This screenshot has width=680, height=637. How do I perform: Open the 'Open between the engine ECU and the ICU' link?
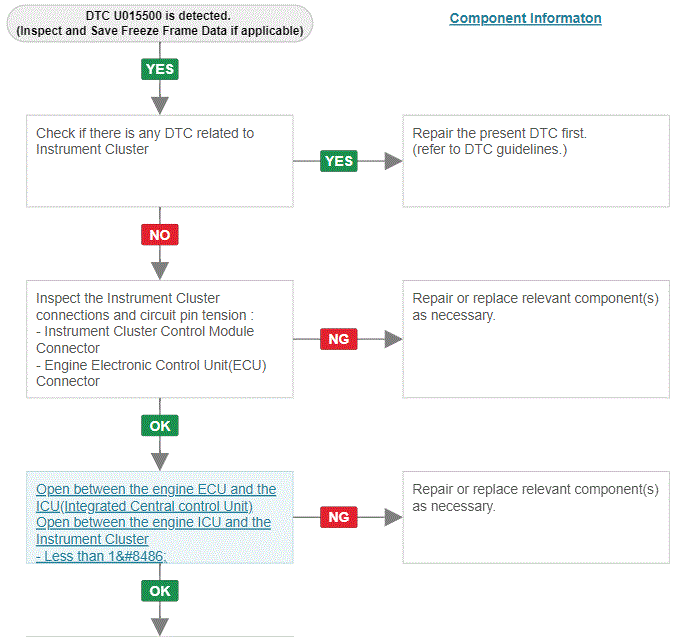coord(156,497)
